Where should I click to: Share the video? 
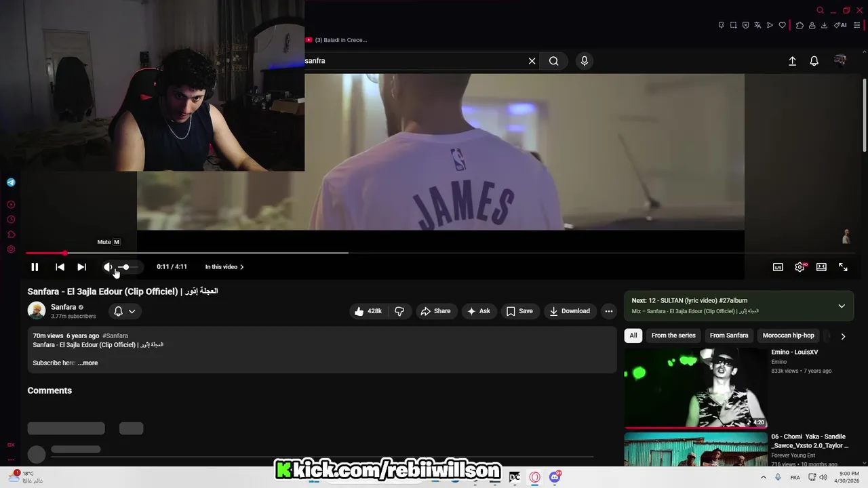[x=435, y=311]
